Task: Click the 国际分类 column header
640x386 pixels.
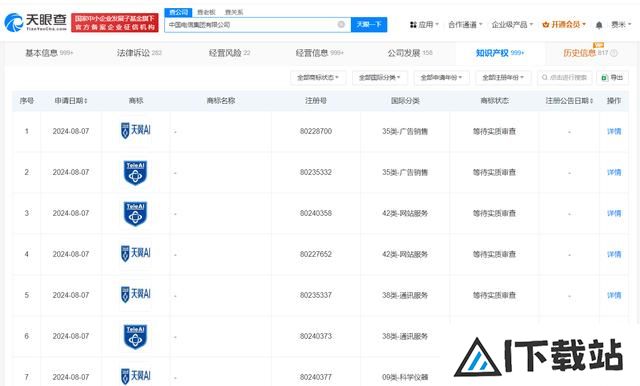Action: point(405,100)
